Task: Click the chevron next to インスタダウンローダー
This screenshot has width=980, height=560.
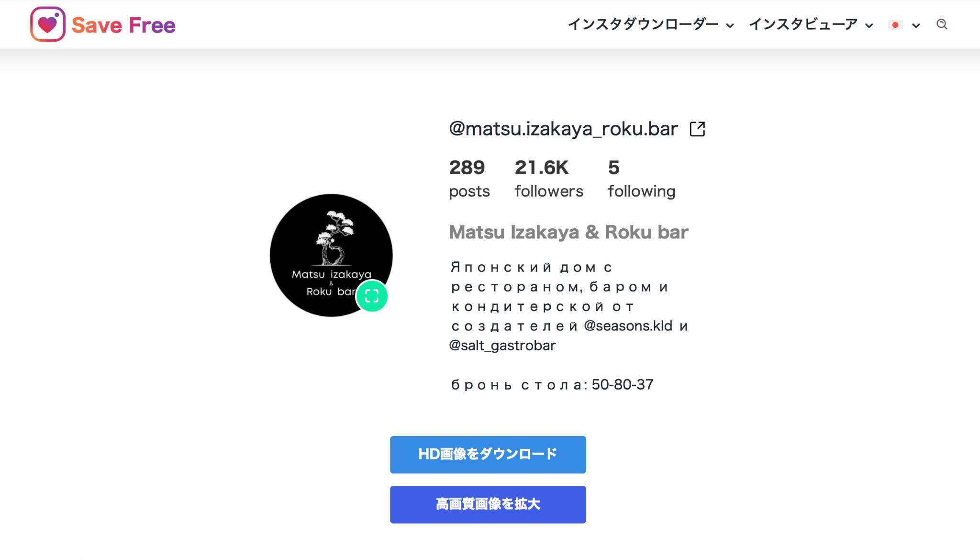Action: click(729, 24)
